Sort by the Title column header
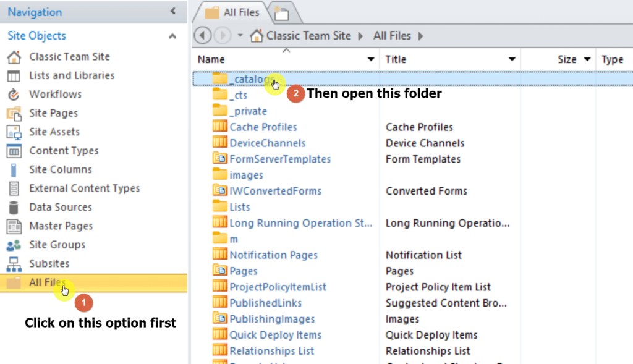Image resolution: width=633 pixels, height=364 pixels. [x=396, y=59]
